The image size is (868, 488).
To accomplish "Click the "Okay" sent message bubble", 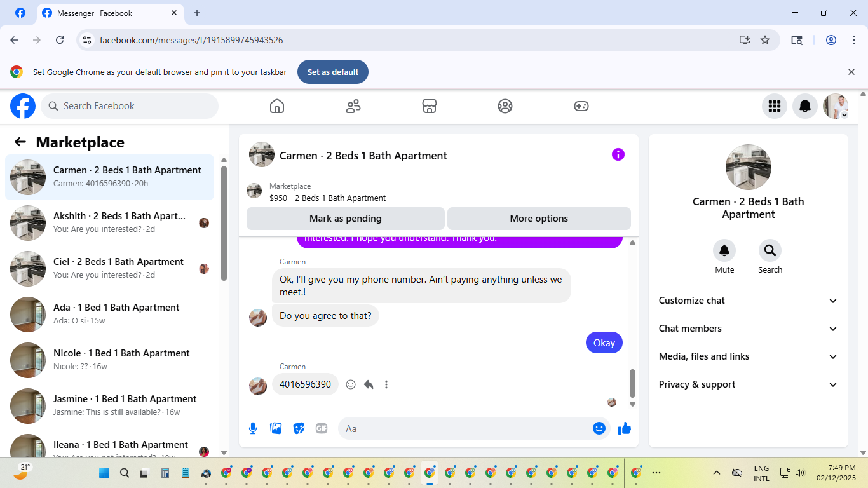I will pyautogui.click(x=604, y=342).
